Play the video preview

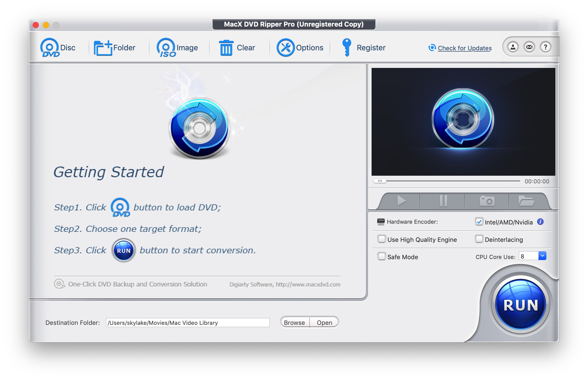coord(401,201)
